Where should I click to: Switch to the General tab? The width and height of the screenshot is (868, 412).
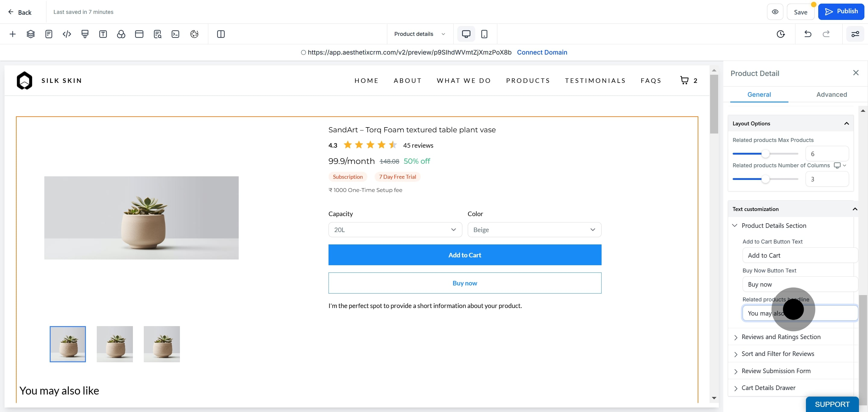(759, 95)
